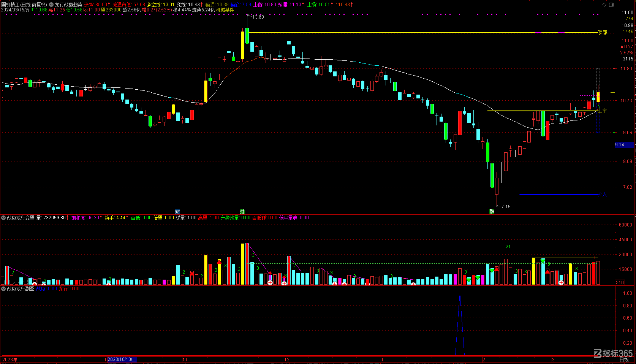Image resolution: width=636 pixels, height=364 pixels.
Task: Click the 机械基件 sector label
Action: point(225,10)
